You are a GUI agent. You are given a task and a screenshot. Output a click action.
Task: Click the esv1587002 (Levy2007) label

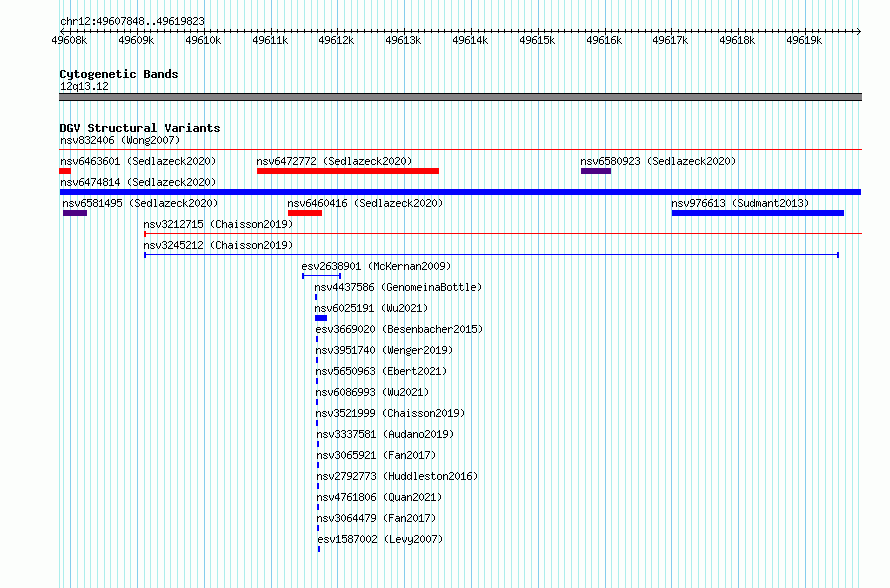380,539
